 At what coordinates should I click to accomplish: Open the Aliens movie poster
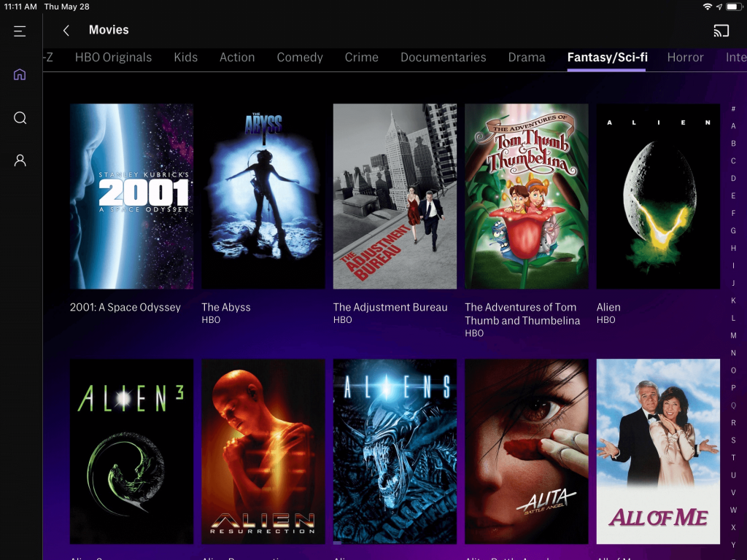pos(395,451)
